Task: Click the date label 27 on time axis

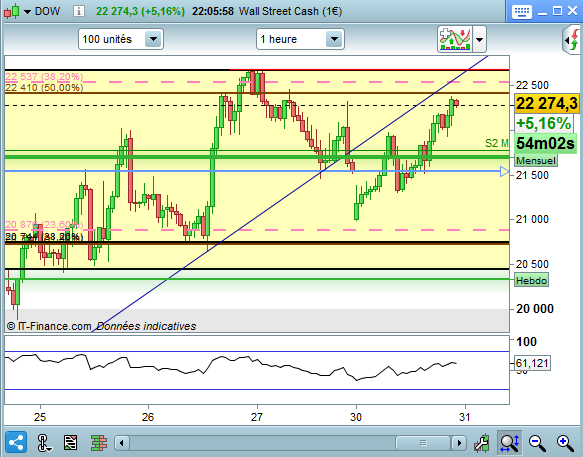Action: click(x=257, y=417)
